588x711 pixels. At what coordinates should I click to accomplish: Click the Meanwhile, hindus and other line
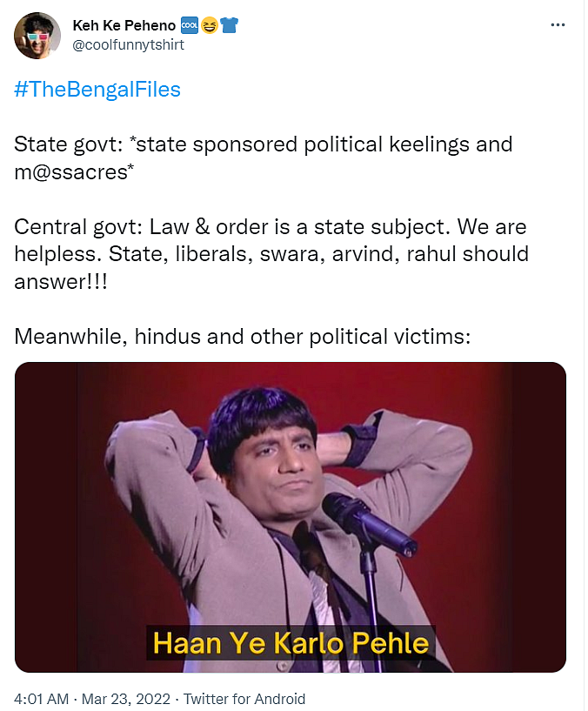click(243, 337)
